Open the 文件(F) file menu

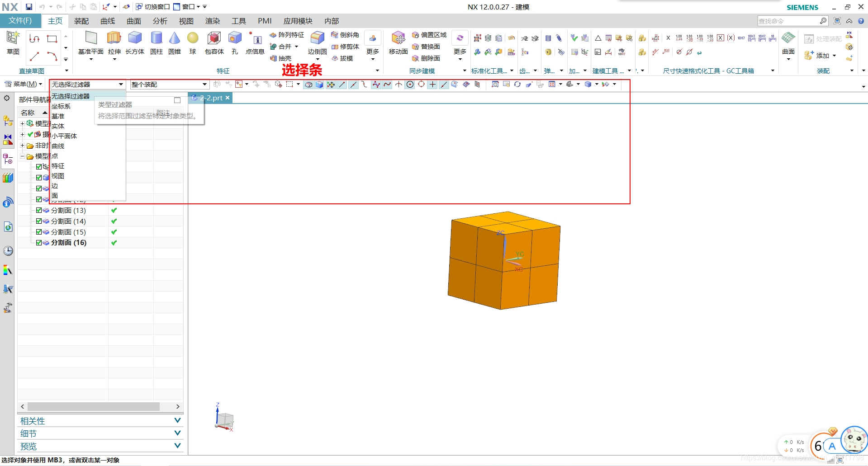tap(20, 21)
